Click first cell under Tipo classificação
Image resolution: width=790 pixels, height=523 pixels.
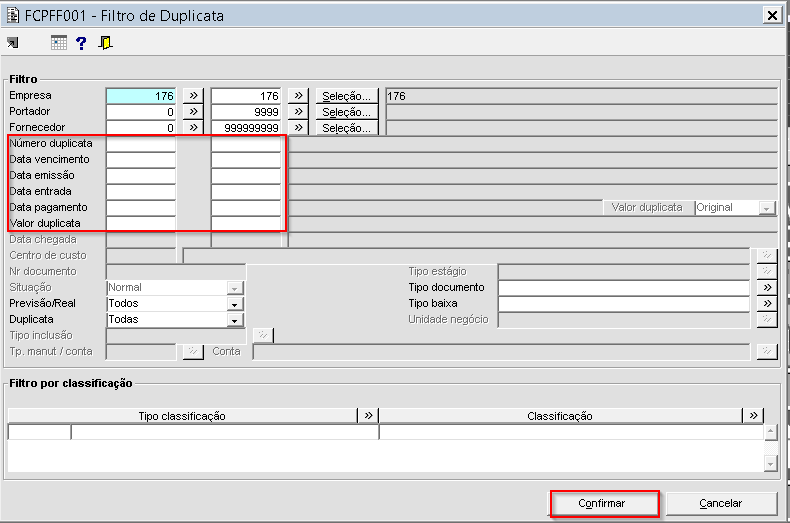[39, 432]
